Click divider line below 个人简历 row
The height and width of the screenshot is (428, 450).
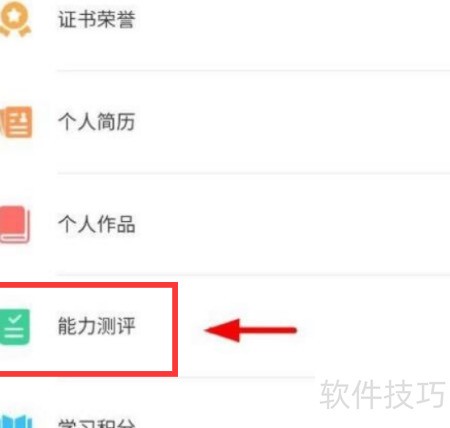253,173
